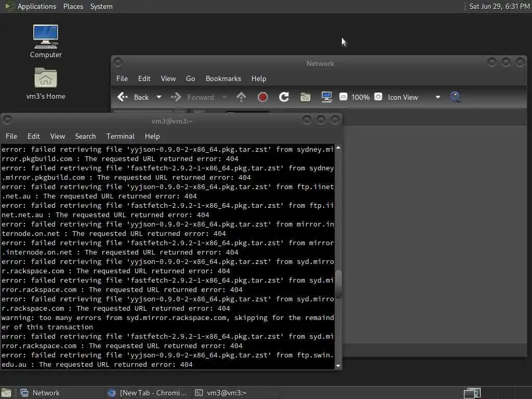Screen dimensions: 532x399
Task: Go up to parent folder icon
Action: pyautogui.click(x=241, y=97)
